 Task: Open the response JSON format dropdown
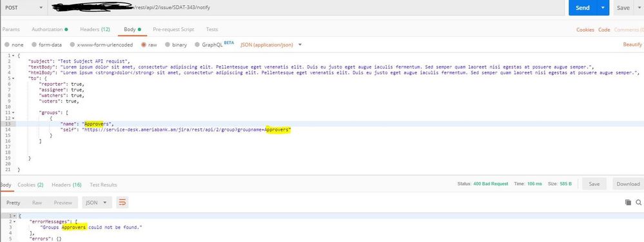[x=97, y=203]
